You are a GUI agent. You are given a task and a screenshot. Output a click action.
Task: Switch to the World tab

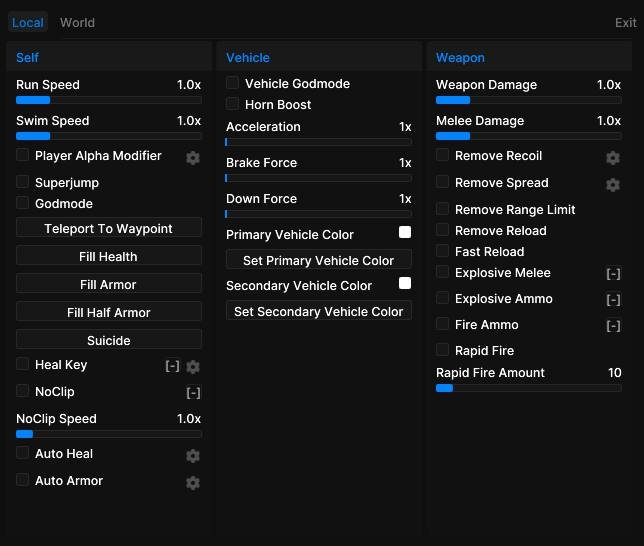77,23
